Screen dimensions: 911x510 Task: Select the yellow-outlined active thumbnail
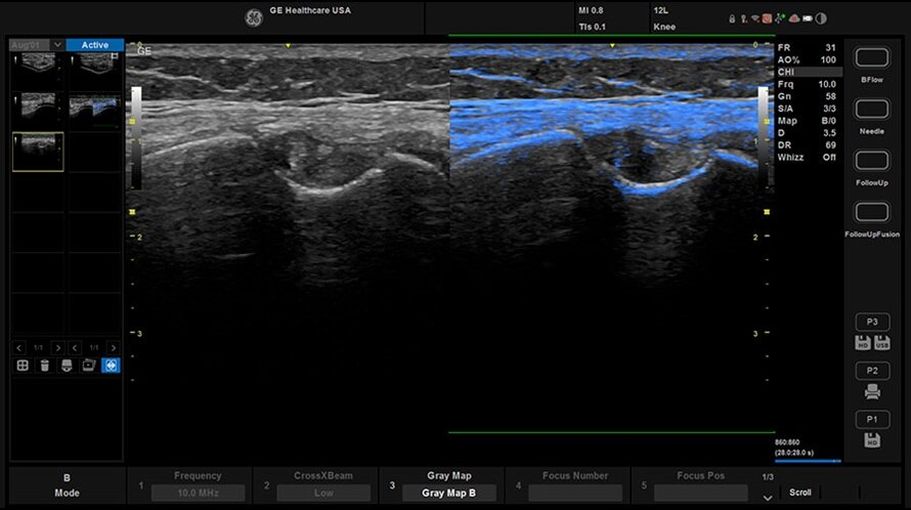[x=38, y=151]
